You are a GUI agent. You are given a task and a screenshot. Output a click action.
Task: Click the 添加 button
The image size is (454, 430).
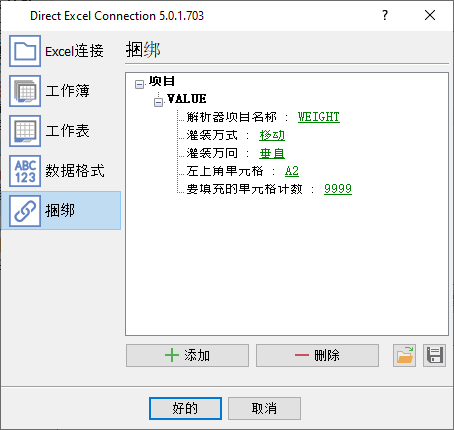pyautogui.click(x=187, y=355)
